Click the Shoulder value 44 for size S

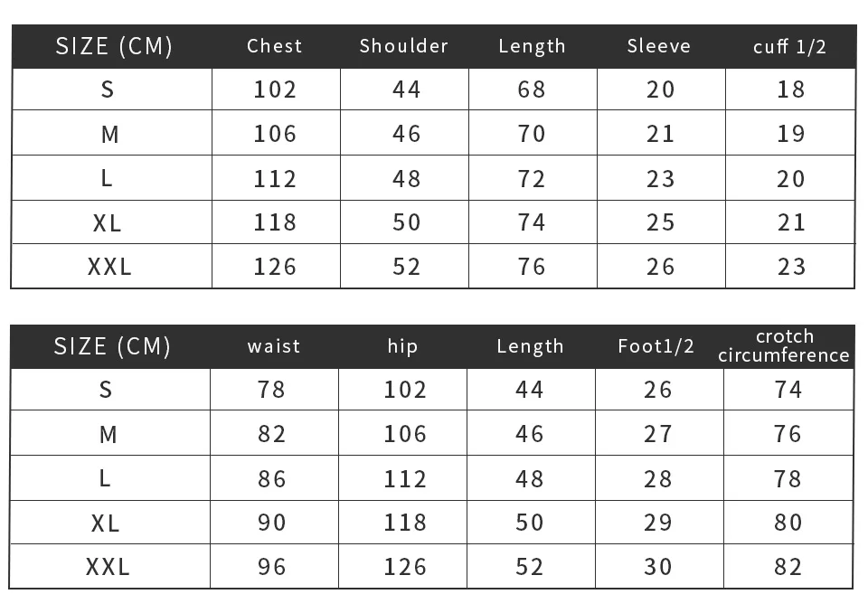tap(406, 90)
